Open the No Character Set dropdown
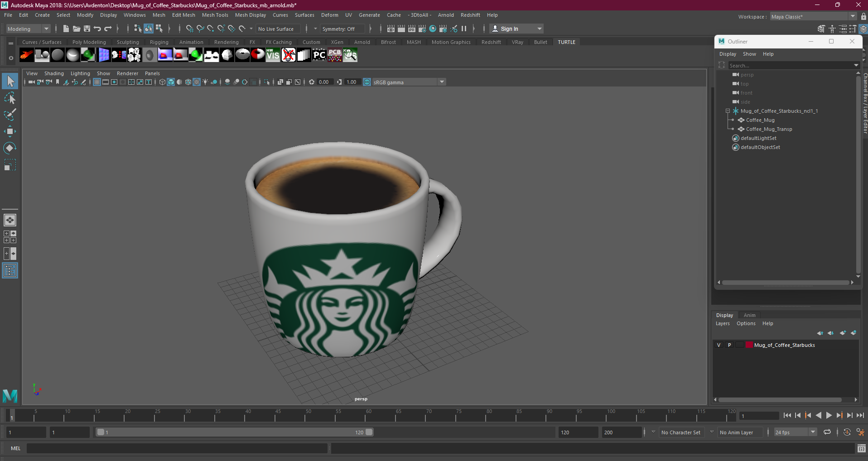The image size is (868, 461). (x=681, y=432)
